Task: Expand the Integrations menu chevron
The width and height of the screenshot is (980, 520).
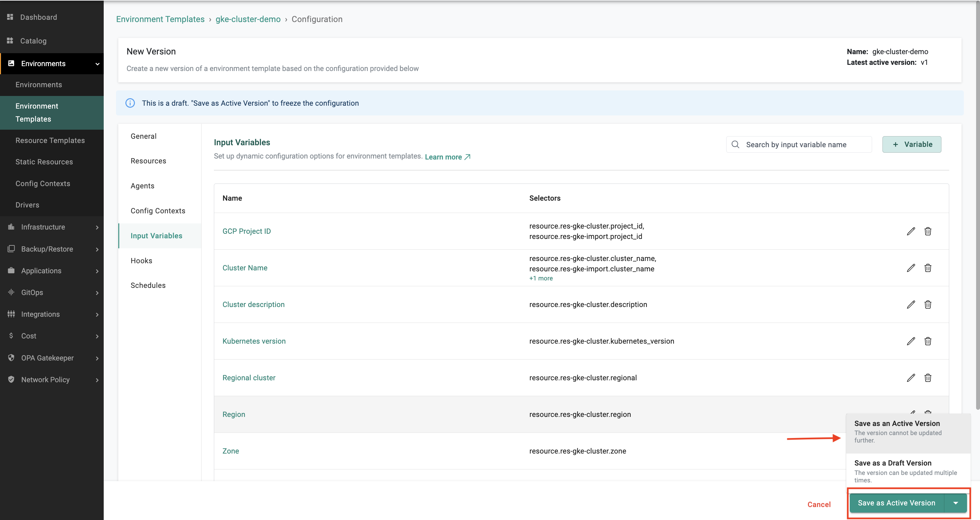Action: point(98,314)
